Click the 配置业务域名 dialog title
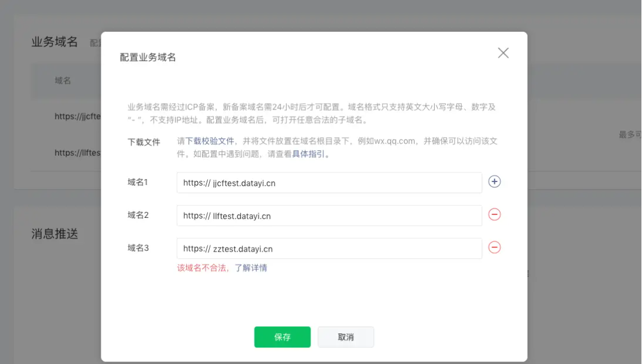The height and width of the screenshot is (364, 642). [148, 57]
